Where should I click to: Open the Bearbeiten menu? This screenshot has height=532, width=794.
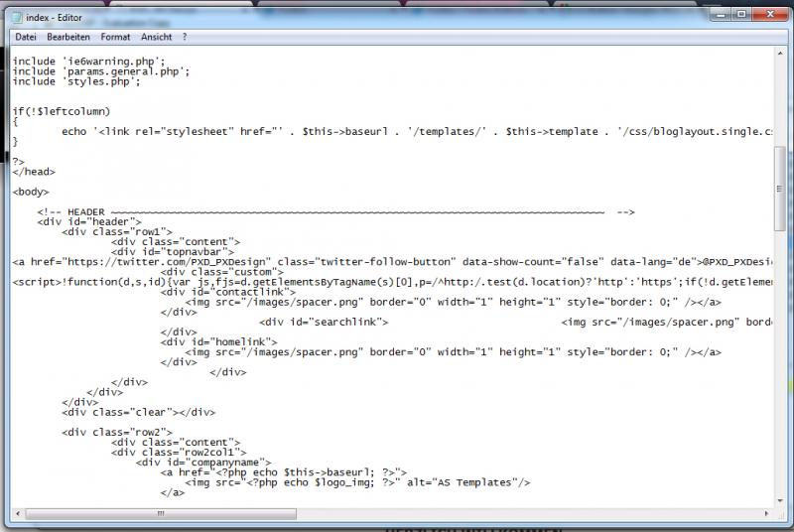(x=68, y=37)
